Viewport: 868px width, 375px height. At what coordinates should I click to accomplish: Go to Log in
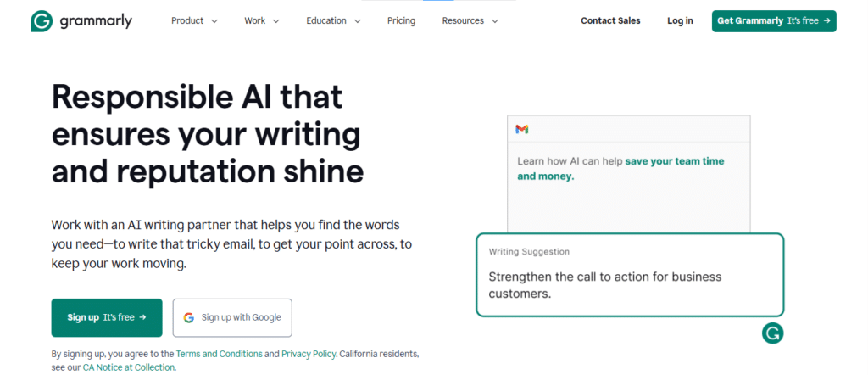pyautogui.click(x=680, y=21)
